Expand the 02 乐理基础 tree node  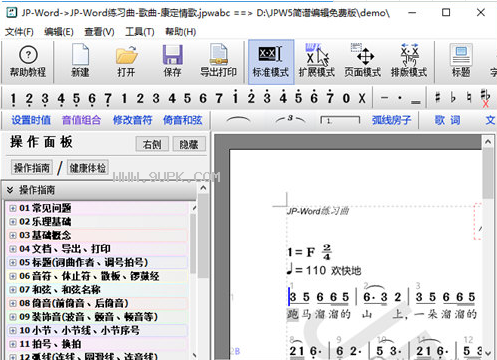point(13,222)
